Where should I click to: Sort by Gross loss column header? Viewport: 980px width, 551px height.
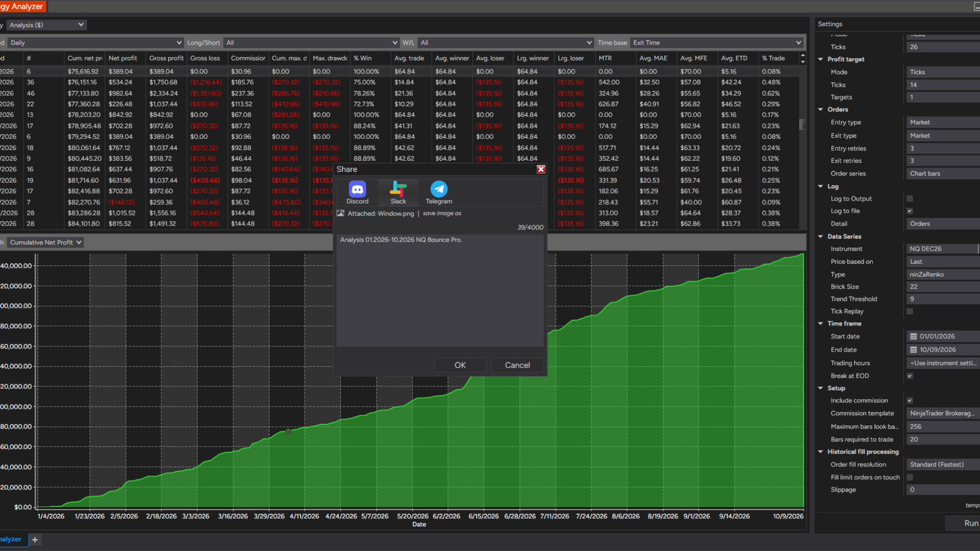pyautogui.click(x=207, y=58)
